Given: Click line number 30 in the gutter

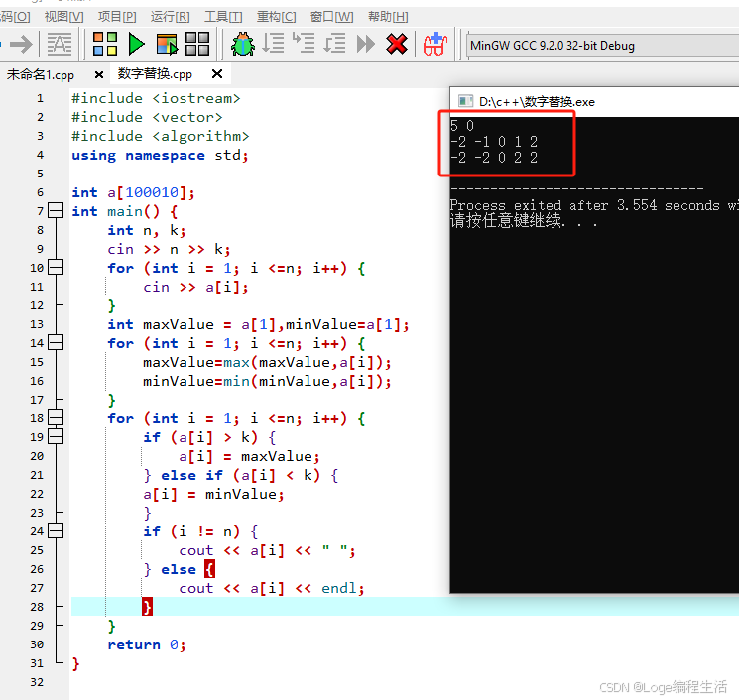Looking at the screenshot, I should [x=37, y=644].
